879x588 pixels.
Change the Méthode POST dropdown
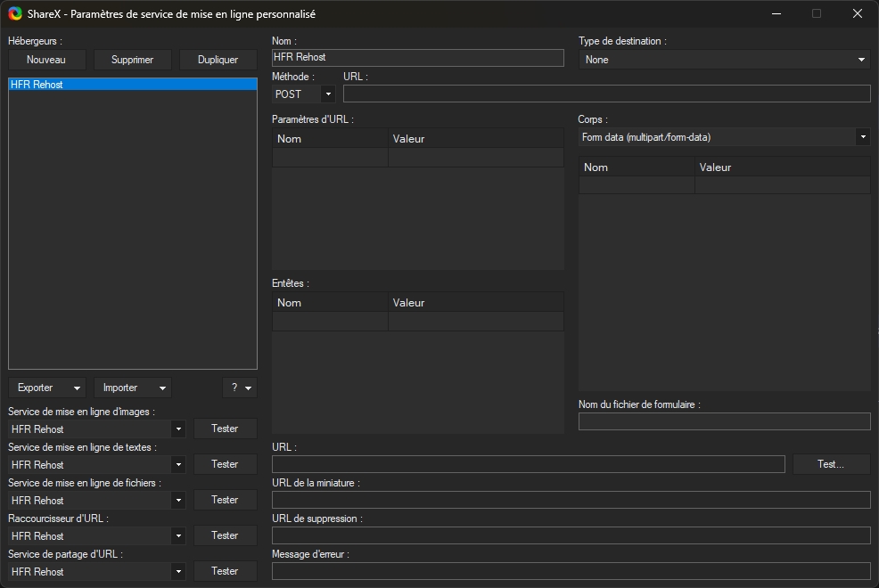303,94
